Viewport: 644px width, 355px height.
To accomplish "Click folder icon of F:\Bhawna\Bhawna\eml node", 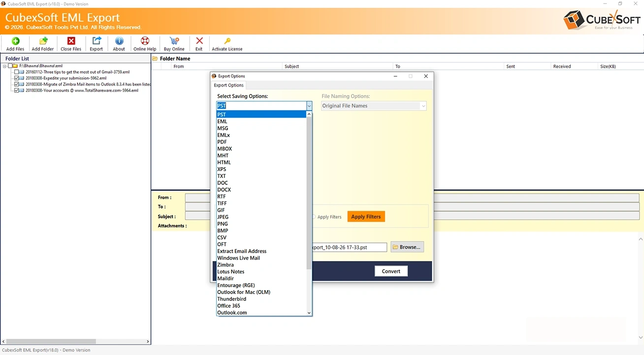I will tap(15, 66).
